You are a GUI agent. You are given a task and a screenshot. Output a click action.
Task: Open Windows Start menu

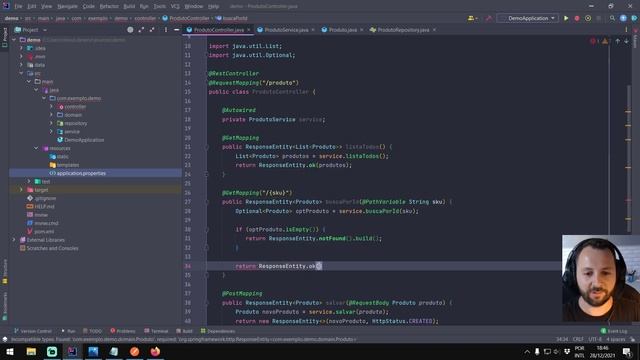(x=10, y=351)
